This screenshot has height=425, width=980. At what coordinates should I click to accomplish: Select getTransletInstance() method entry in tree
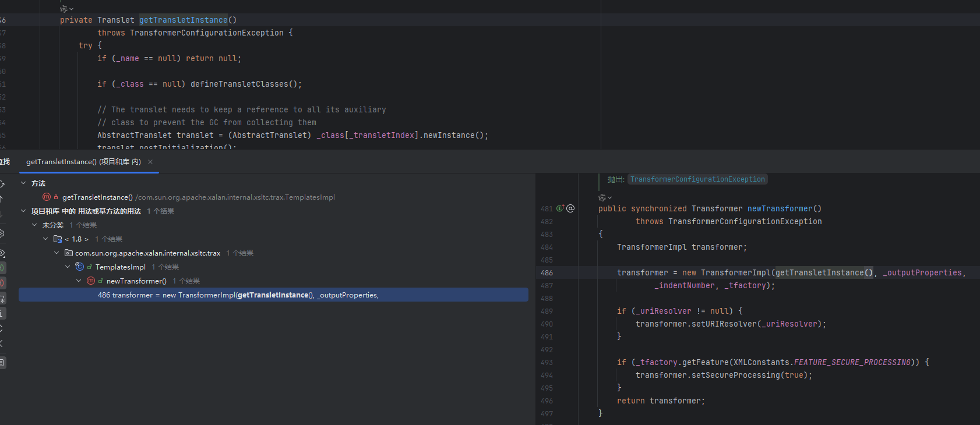(97, 197)
